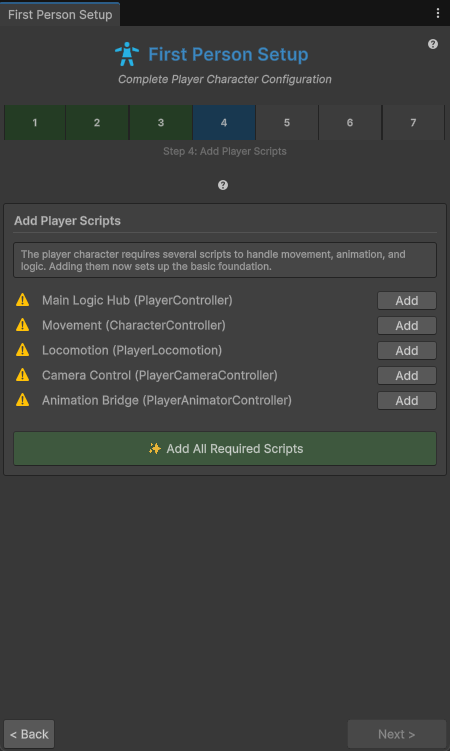Click the blue 'First Person Setup' title heading
Image resolution: width=450 pixels, height=751 pixels.
pos(228,54)
